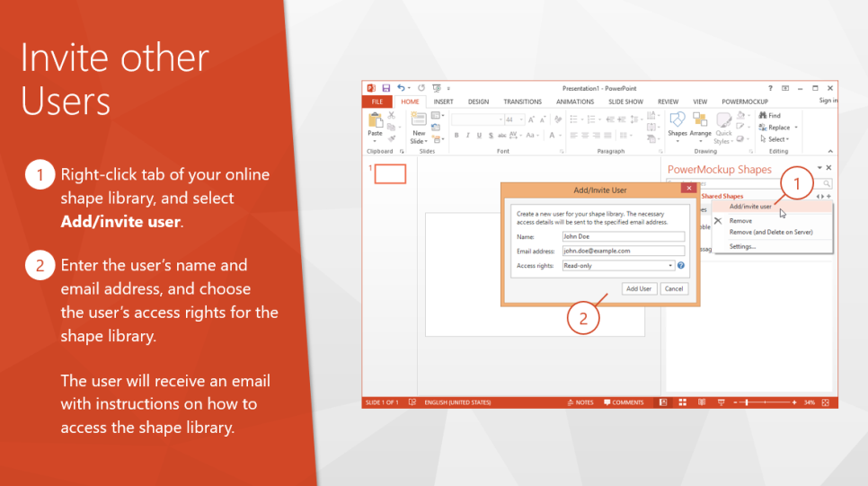Click the Align Left icon
This screenshot has height=486, width=868.
point(573,135)
